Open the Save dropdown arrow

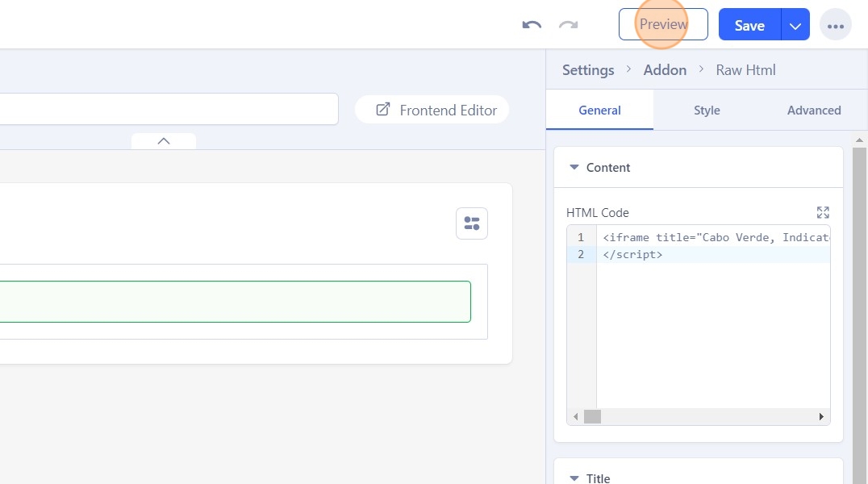click(795, 26)
